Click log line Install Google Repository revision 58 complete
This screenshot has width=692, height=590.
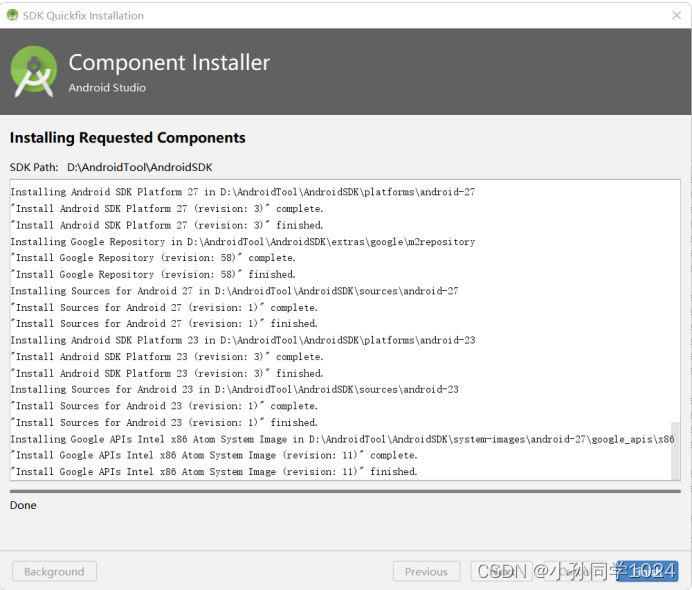pyautogui.click(x=153, y=258)
